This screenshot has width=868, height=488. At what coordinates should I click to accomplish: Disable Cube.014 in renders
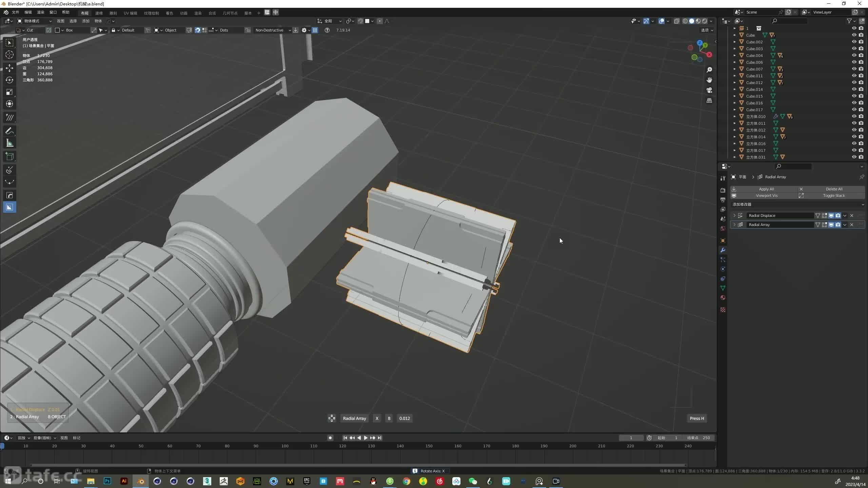pyautogui.click(x=861, y=89)
